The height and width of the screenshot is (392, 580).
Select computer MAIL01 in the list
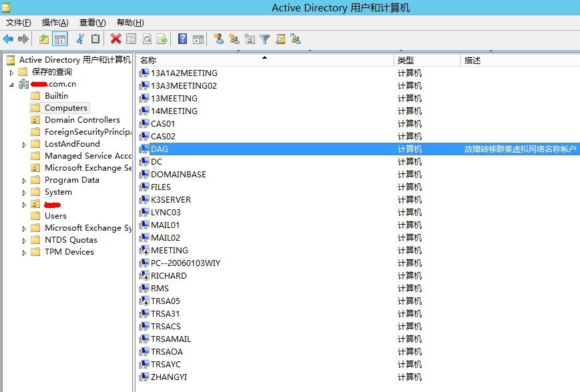pos(165,225)
